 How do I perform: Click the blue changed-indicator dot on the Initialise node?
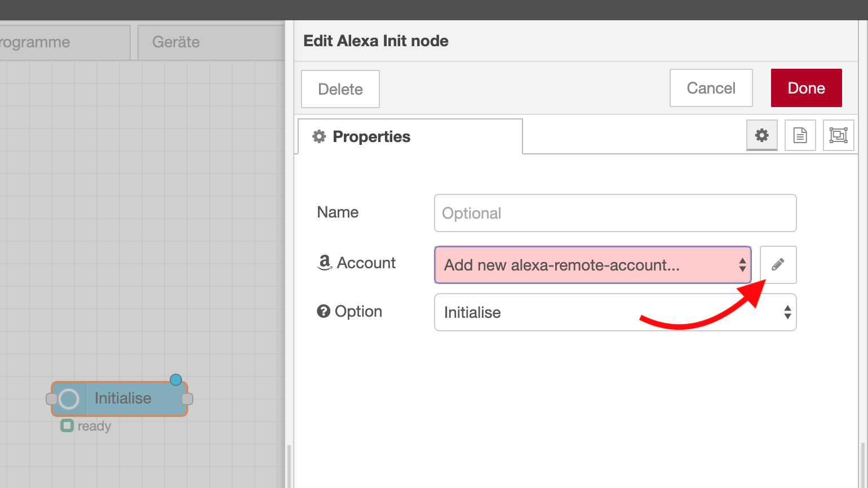pos(176,380)
